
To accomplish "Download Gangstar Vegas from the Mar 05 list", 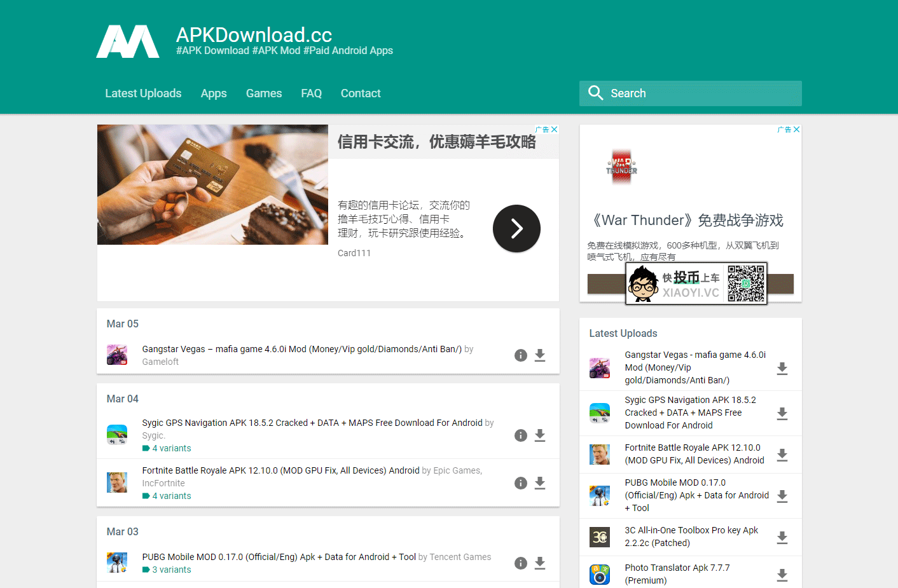I will (540, 355).
